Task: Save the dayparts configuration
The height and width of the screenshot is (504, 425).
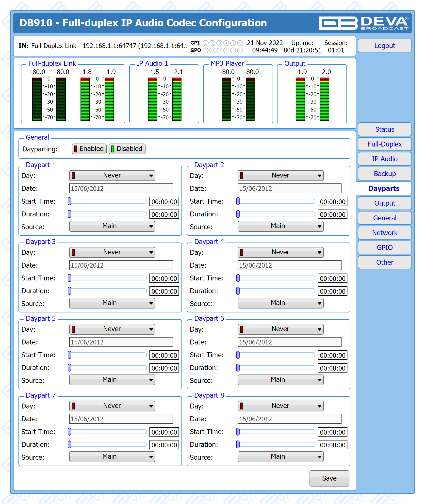Action: 329,478
